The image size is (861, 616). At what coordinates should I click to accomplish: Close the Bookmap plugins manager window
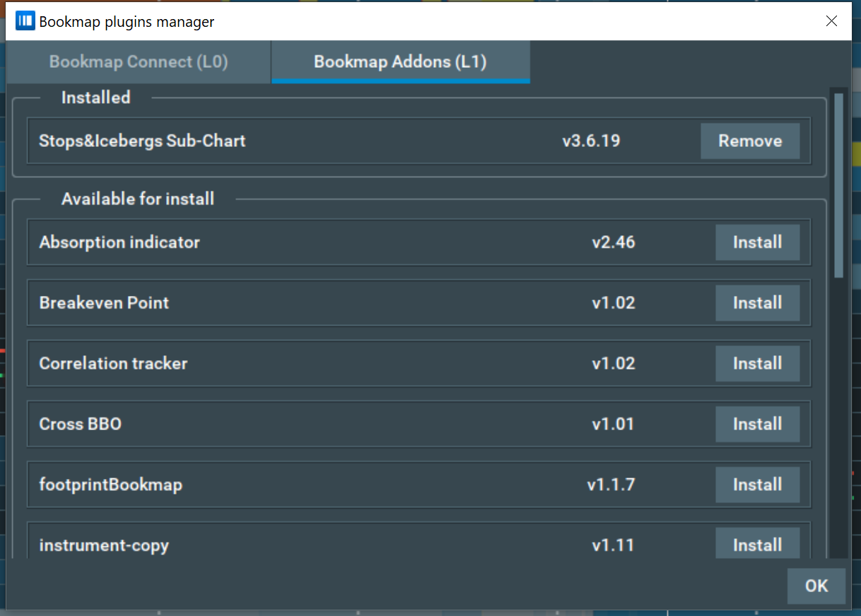click(x=832, y=21)
